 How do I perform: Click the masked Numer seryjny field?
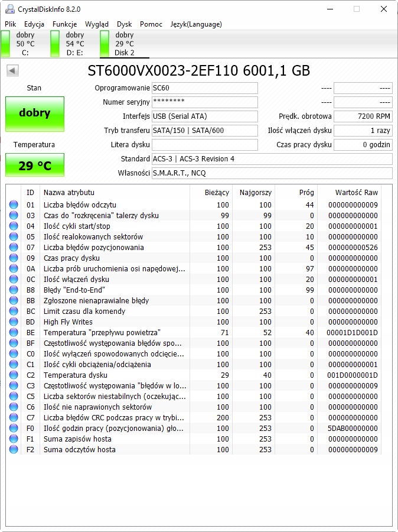click(x=205, y=102)
